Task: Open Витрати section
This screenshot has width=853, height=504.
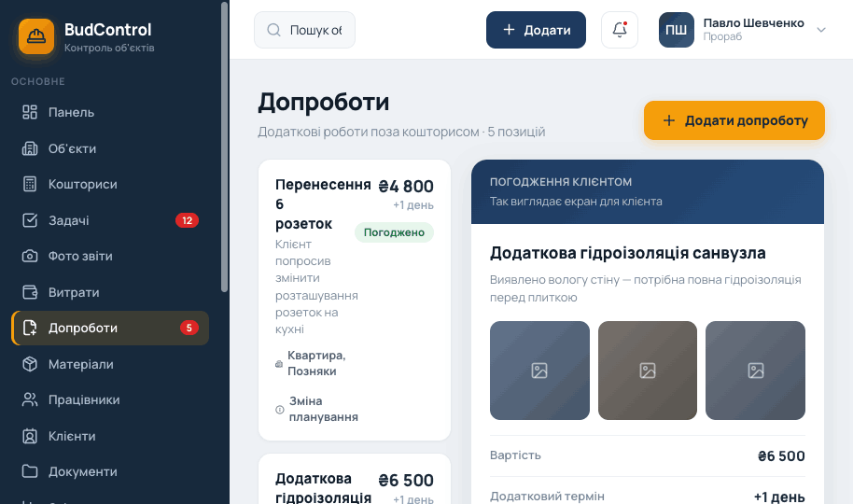Action: coord(110,292)
